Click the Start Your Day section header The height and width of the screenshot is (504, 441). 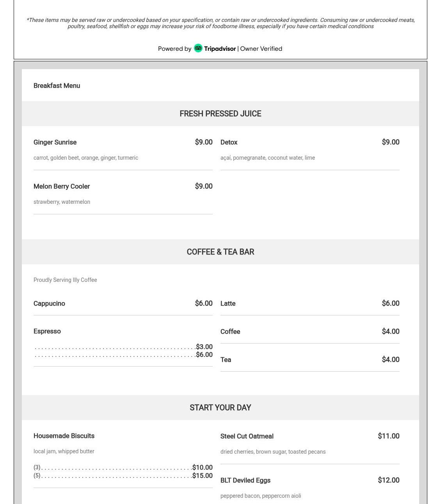[220, 408]
